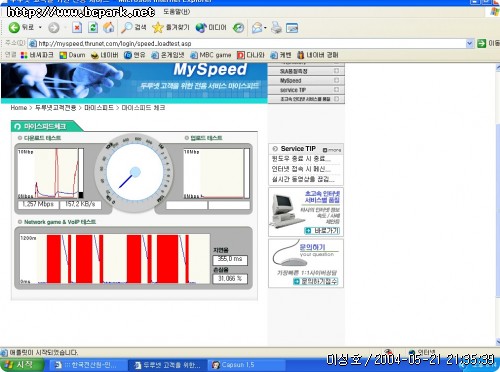Click the upload test graph

(x=216, y=174)
